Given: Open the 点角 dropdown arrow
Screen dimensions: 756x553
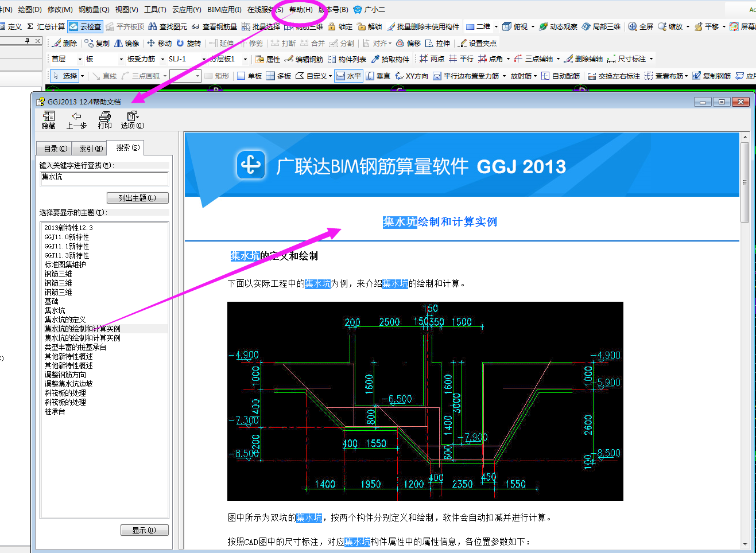Looking at the screenshot, I should click(508, 59).
